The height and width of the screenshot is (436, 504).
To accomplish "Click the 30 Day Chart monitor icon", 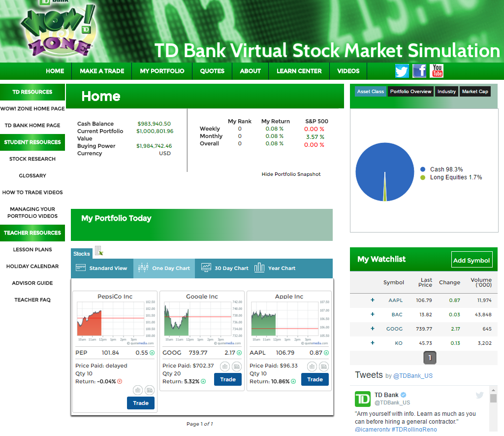I will (x=206, y=268).
